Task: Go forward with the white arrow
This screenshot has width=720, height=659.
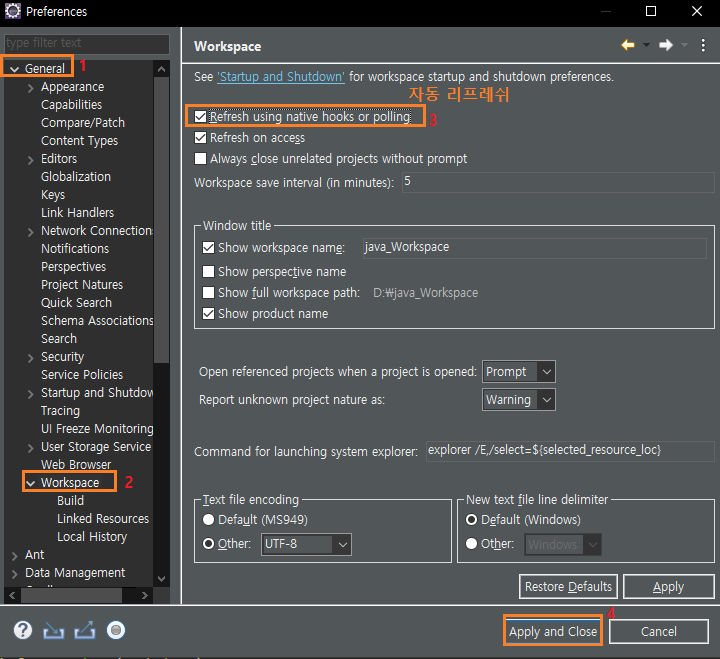Action: (666, 45)
